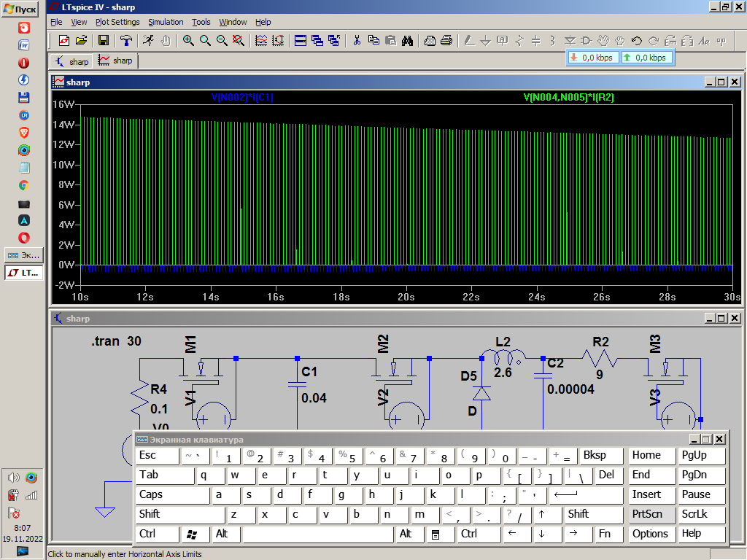Click the Find binoculars icon

pyautogui.click(x=408, y=40)
